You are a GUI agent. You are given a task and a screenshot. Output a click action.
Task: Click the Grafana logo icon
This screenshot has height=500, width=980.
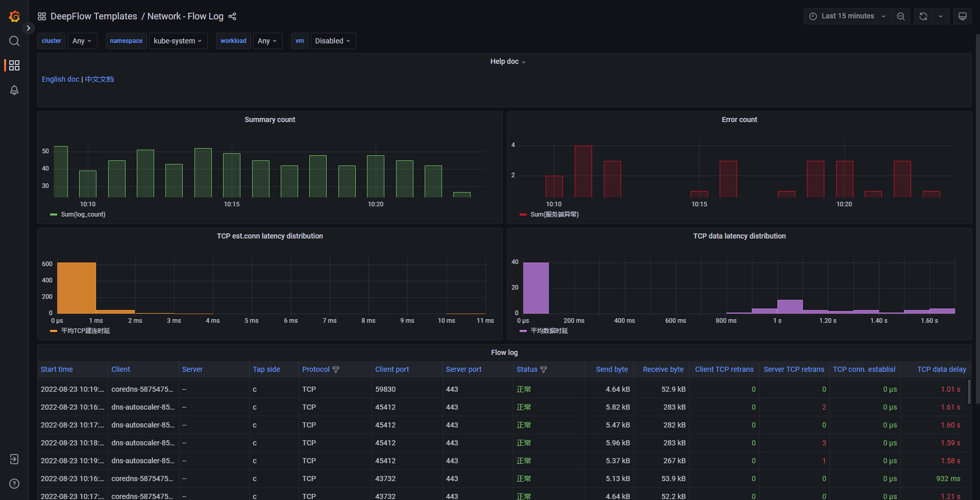pyautogui.click(x=14, y=16)
